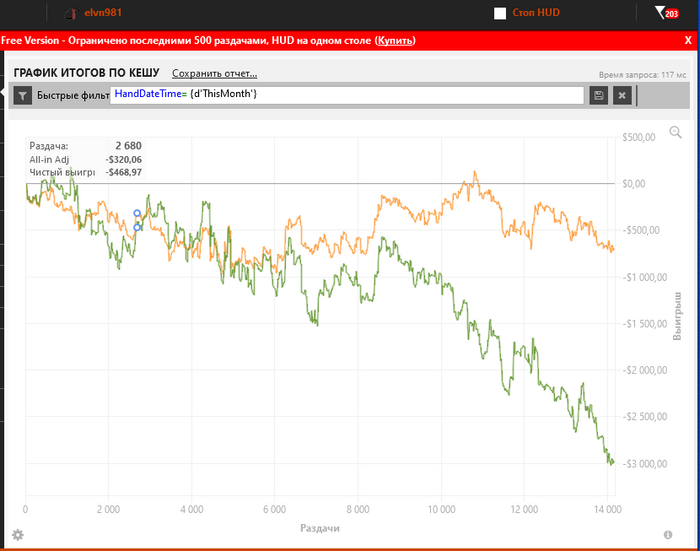Open the Купить purchase link
This screenshot has width=700, height=551.
coord(395,41)
